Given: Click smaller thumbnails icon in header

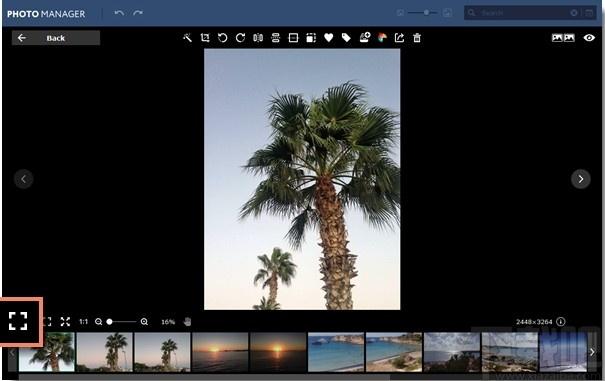Looking at the screenshot, I should coord(401,13).
